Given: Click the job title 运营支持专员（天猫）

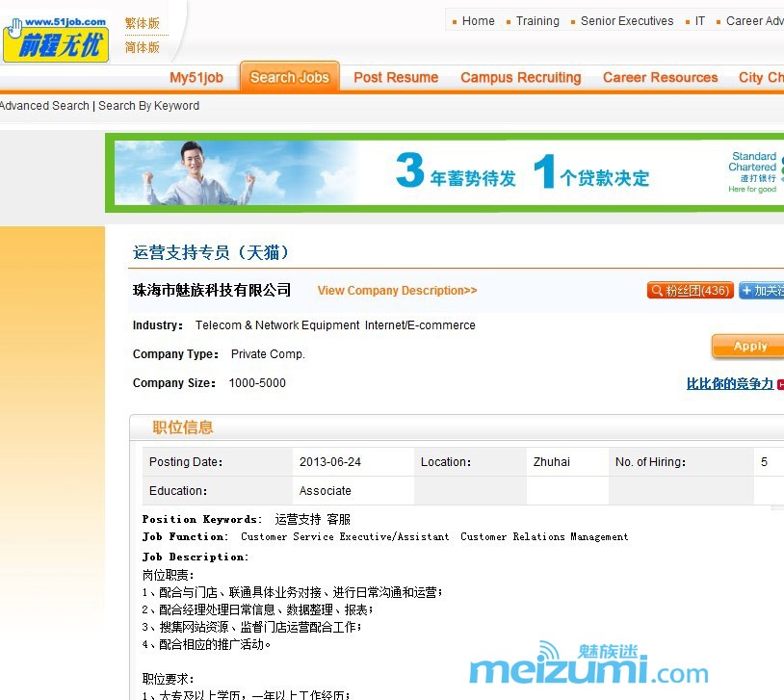Looking at the screenshot, I should coord(211,252).
